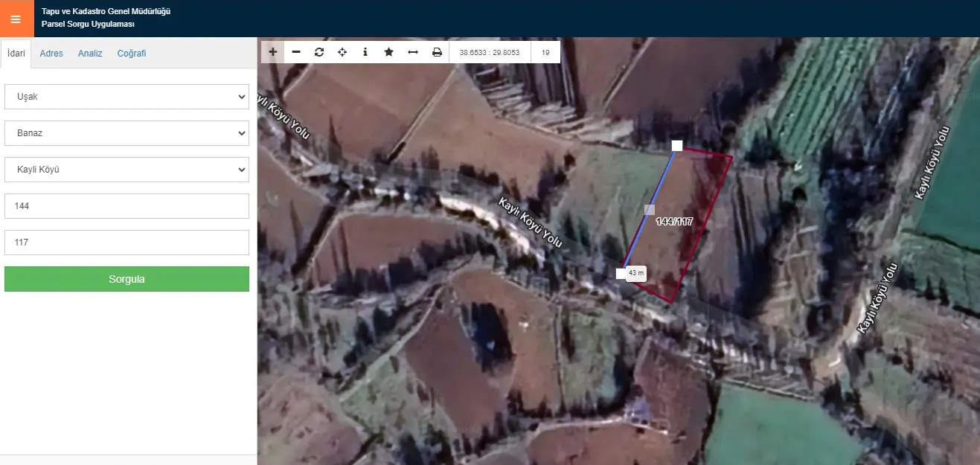This screenshot has width=980, height=465.
Task: Open the parcel info tool
Action: (x=365, y=52)
